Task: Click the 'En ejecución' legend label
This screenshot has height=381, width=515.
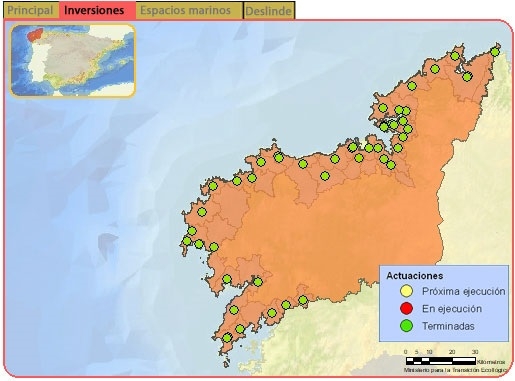Action: [x=452, y=309]
